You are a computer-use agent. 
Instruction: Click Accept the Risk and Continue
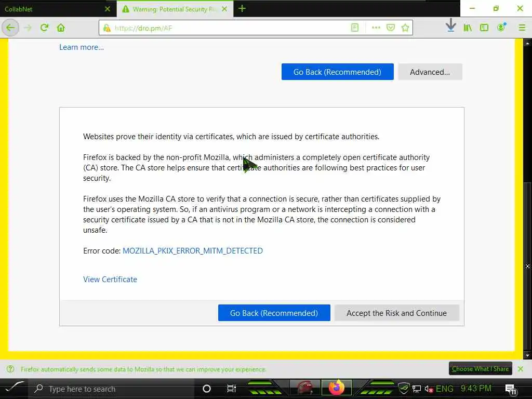tap(396, 313)
